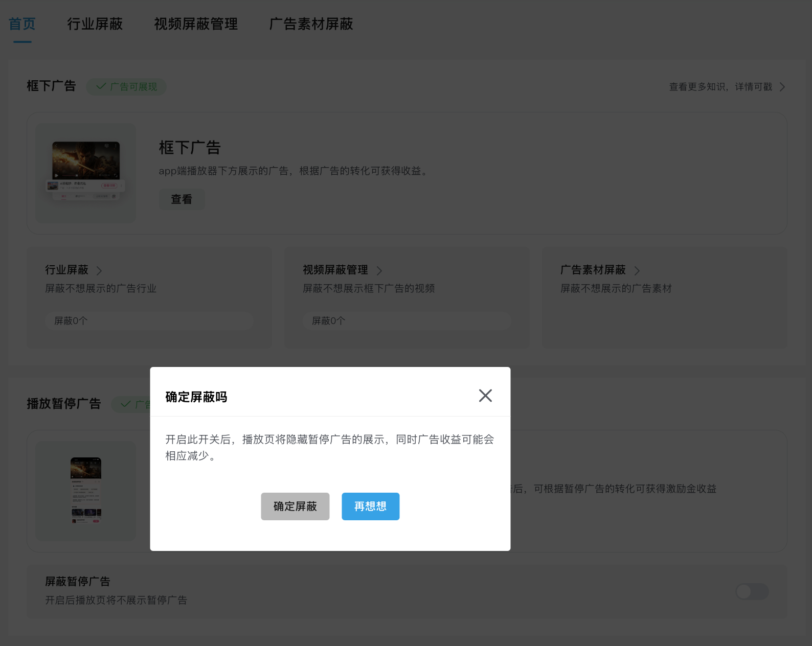Click the text 屏蔽不想展示的广告素材
Viewport: 812px width, 646px height.
click(616, 289)
